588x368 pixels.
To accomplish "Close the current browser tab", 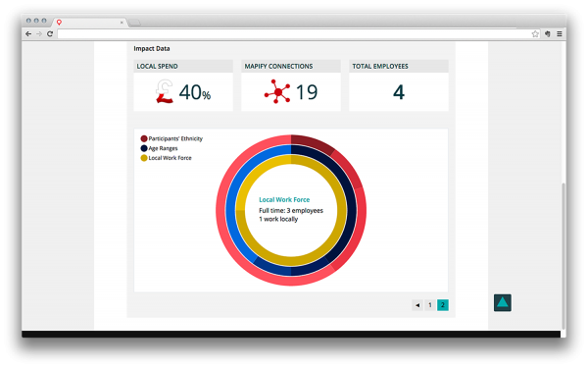I will pyautogui.click(x=122, y=23).
